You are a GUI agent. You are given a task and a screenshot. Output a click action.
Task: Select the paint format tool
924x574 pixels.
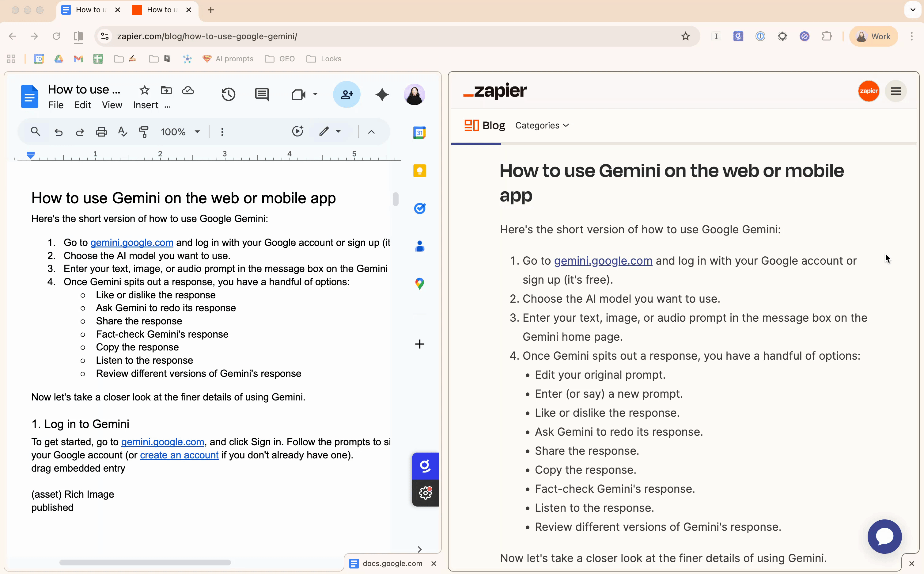click(144, 132)
